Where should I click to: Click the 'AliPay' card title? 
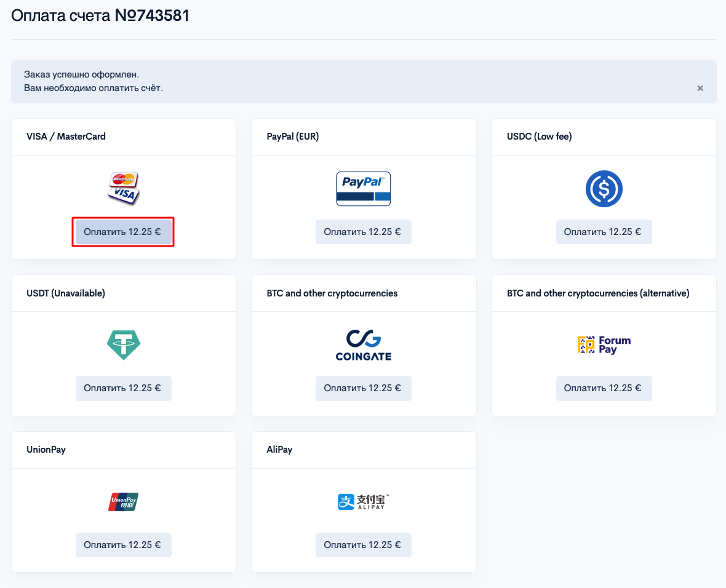pyautogui.click(x=280, y=450)
